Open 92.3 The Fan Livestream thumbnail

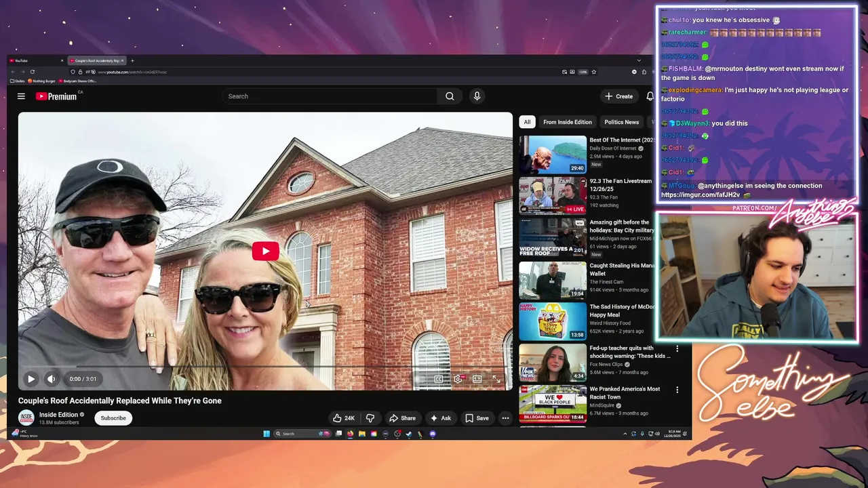pyautogui.click(x=553, y=196)
